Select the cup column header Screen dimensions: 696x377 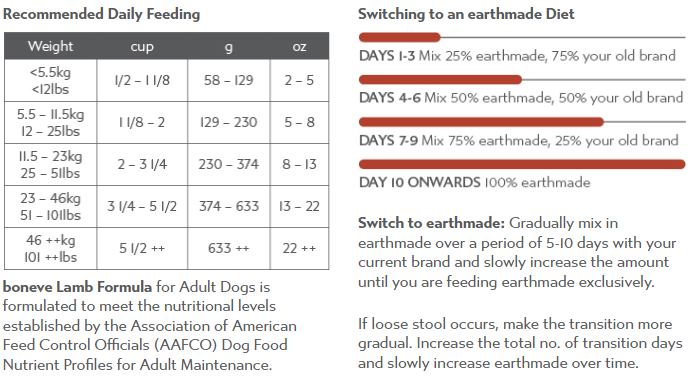click(142, 46)
